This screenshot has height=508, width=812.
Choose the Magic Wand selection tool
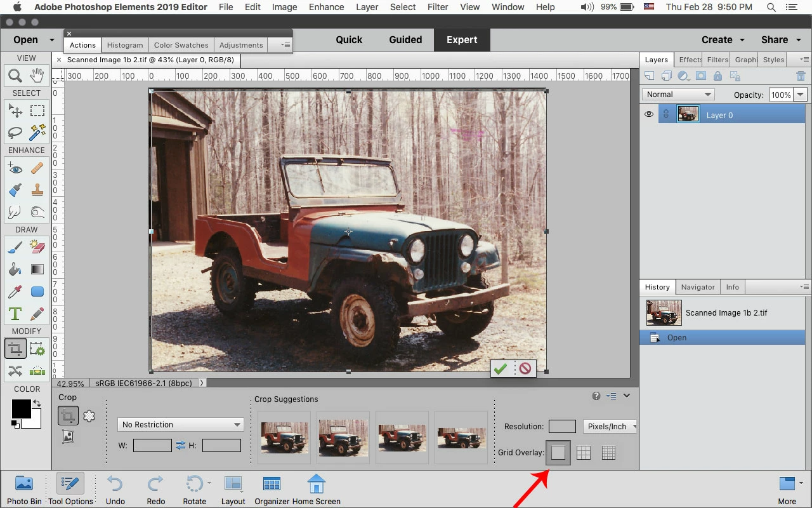(37, 132)
